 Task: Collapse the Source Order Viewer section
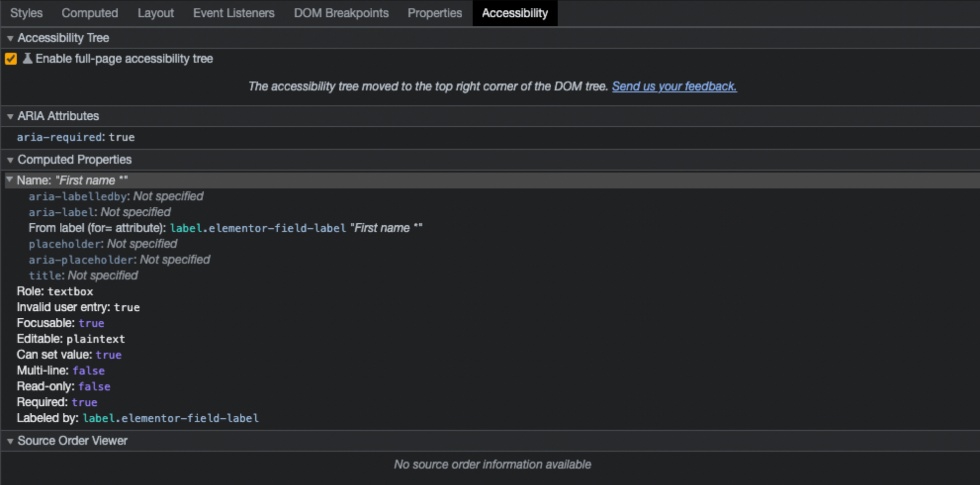click(x=10, y=441)
